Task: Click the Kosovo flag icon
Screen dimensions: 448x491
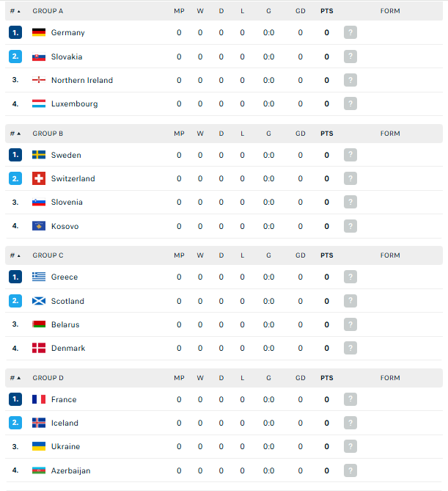Action: pyautogui.click(x=39, y=226)
